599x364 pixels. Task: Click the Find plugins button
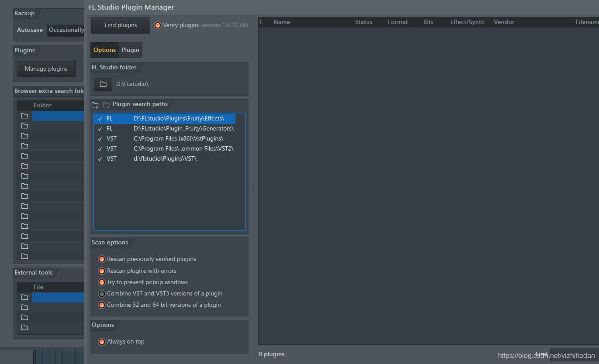pyautogui.click(x=121, y=25)
